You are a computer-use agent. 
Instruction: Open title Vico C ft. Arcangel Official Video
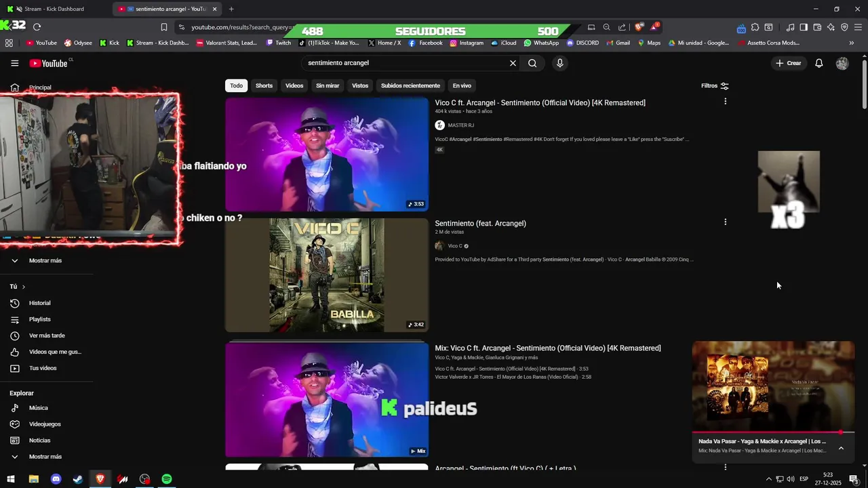540,103
